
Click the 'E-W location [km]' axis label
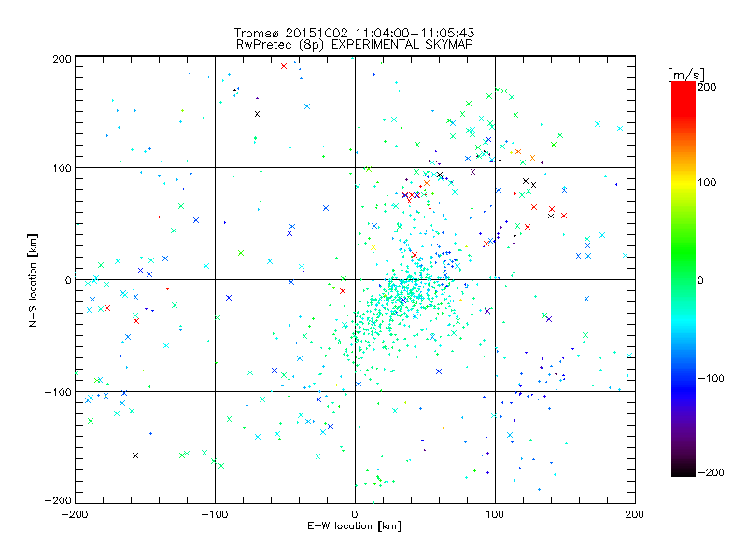point(354,526)
